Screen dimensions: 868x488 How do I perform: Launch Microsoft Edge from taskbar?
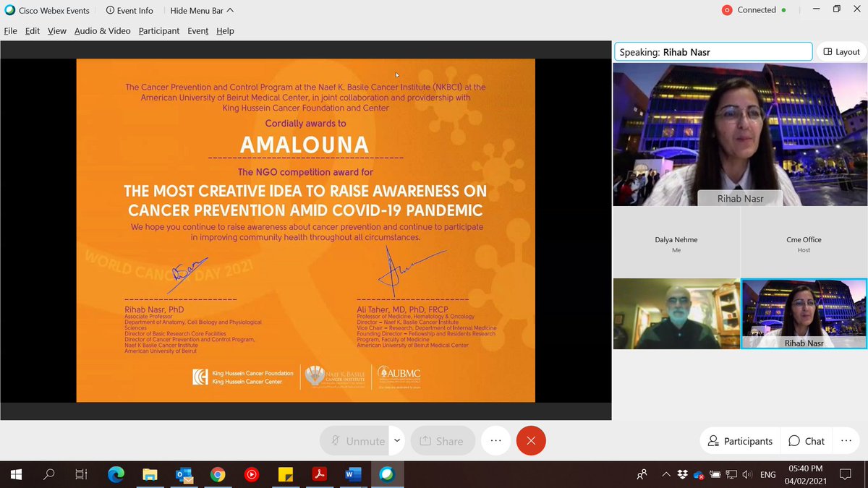pyautogui.click(x=116, y=474)
